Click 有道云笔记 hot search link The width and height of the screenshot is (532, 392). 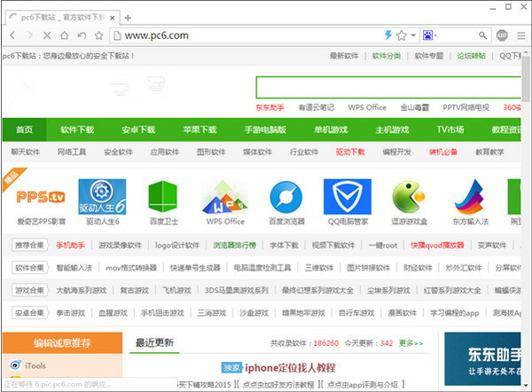317,107
